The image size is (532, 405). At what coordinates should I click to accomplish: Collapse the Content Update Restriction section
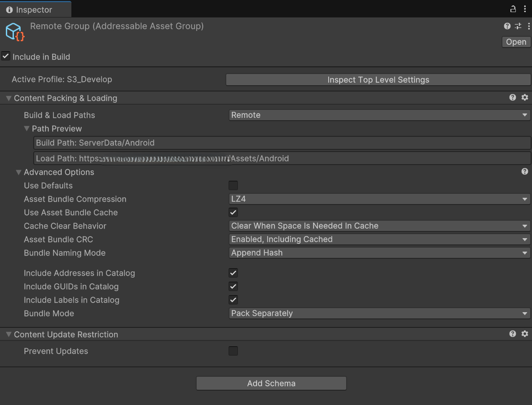point(9,335)
